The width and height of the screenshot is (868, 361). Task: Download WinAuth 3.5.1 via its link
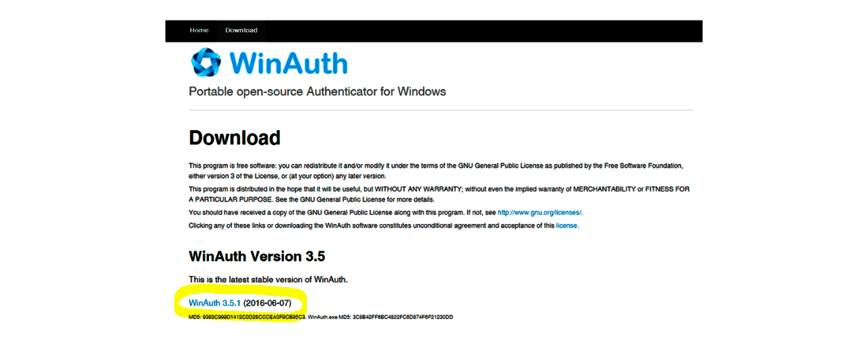pyautogui.click(x=215, y=303)
